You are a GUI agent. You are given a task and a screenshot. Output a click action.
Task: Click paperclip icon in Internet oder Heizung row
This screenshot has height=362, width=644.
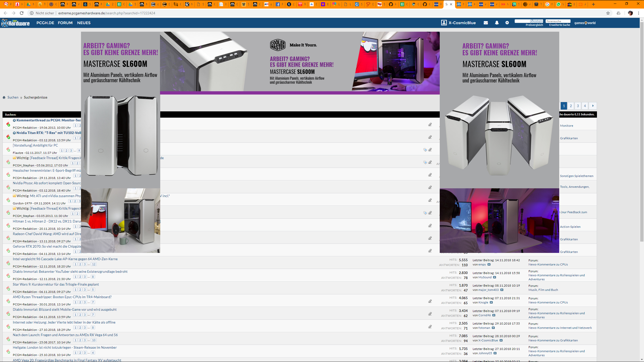[430, 327]
